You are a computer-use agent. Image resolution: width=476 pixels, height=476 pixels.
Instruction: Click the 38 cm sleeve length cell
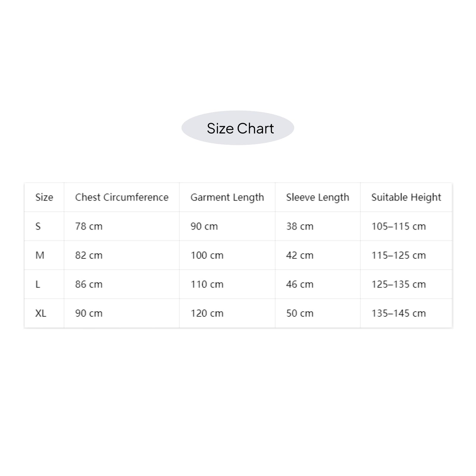tap(318, 226)
